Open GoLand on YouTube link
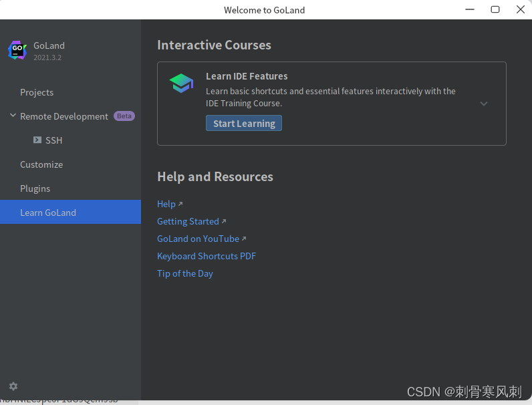This screenshot has height=405, width=532. pyautogui.click(x=198, y=239)
